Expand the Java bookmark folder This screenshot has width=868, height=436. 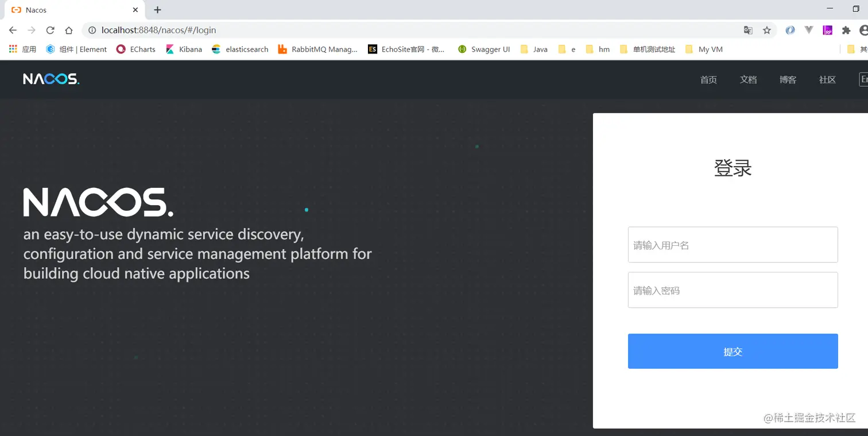pos(534,49)
